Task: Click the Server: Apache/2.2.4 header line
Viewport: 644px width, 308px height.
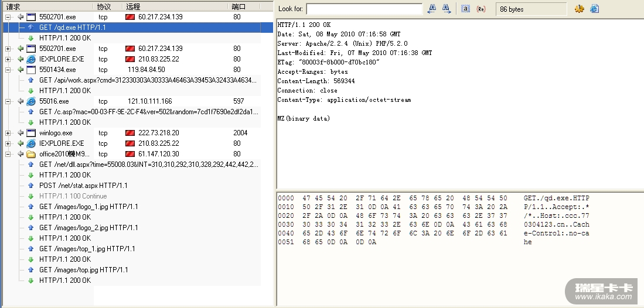Action: 343,43
